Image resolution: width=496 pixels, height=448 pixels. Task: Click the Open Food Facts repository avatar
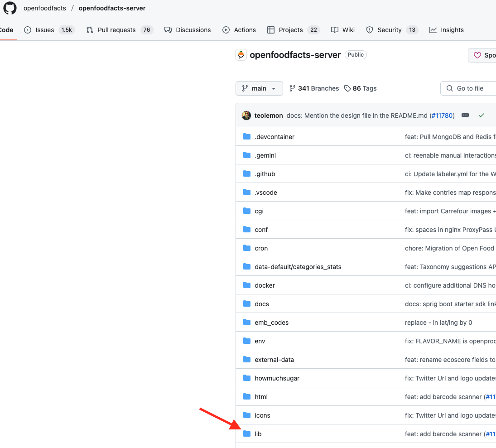point(241,55)
